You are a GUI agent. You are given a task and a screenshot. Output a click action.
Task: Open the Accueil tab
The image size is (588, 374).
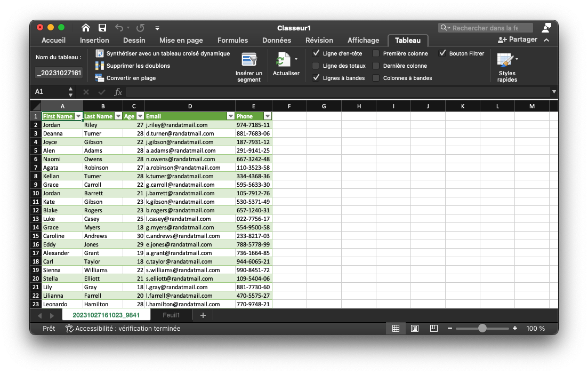54,40
